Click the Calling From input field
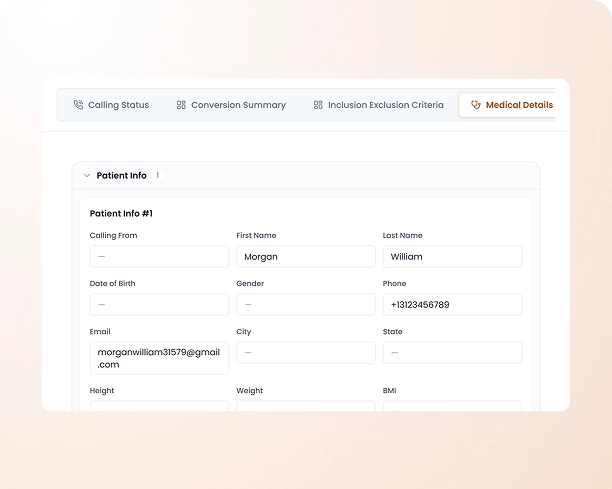Viewport: 612px width, 489px height. (159, 256)
